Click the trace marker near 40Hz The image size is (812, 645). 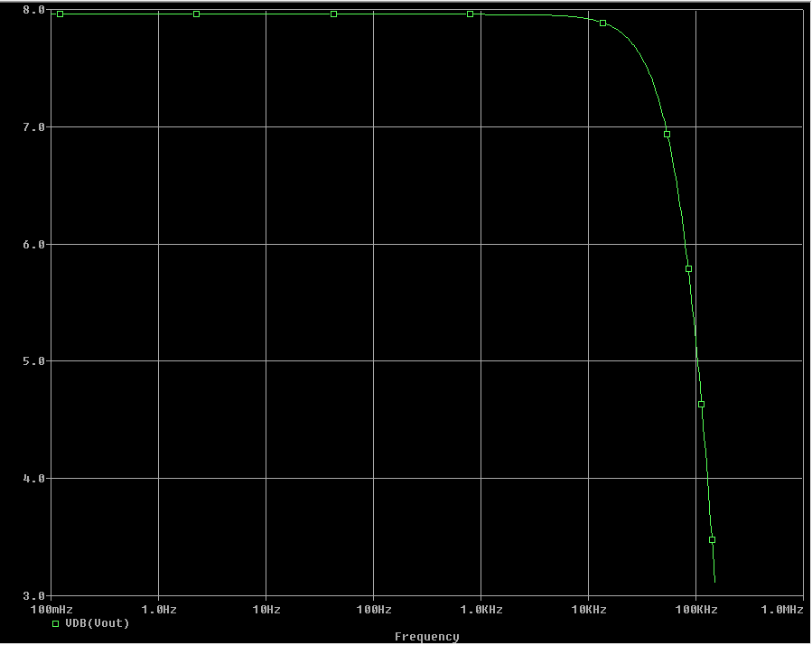click(x=332, y=14)
